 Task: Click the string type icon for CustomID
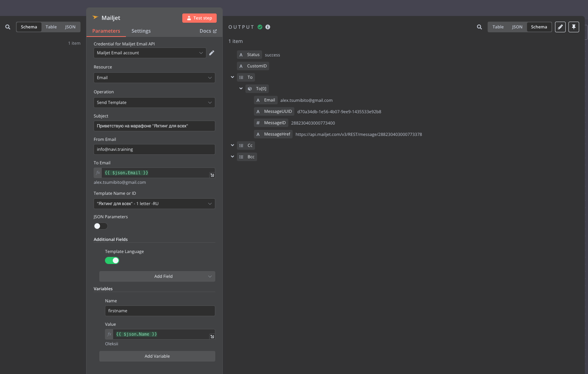click(241, 66)
